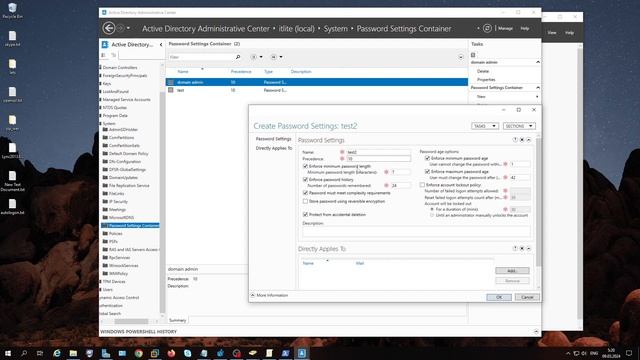This screenshot has height=360, width=640.
Task: Open the notification center icon in tray
Action: [x=629, y=353]
